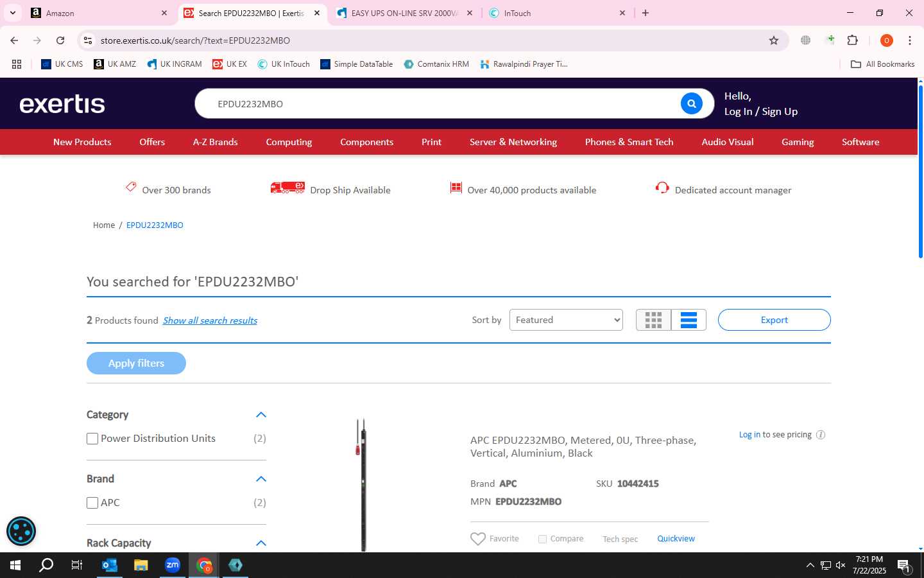
Task: Open the Gaming menu
Action: click(x=798, y=142)
